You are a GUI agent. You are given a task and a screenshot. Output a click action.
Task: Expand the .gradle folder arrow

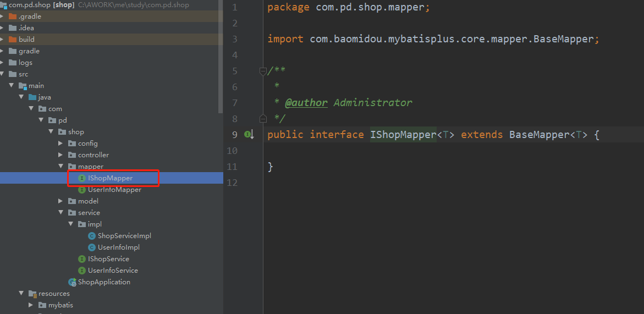point(2,16)
